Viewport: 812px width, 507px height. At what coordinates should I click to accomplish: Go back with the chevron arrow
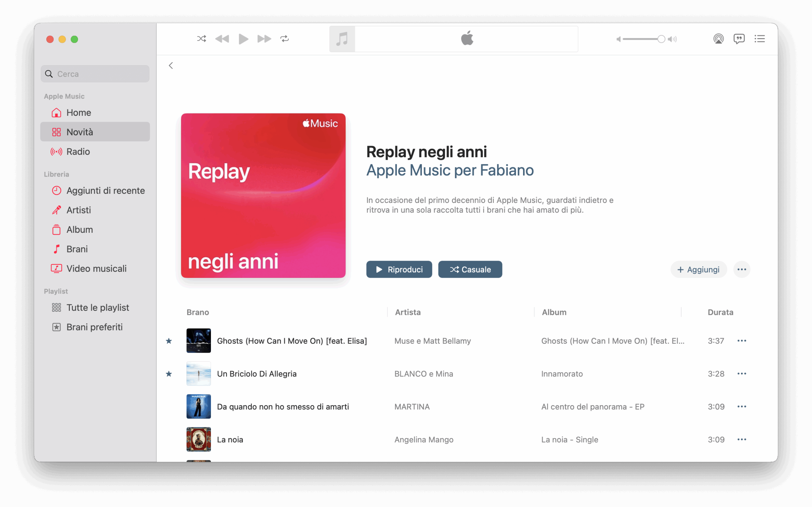pos(171,65)
